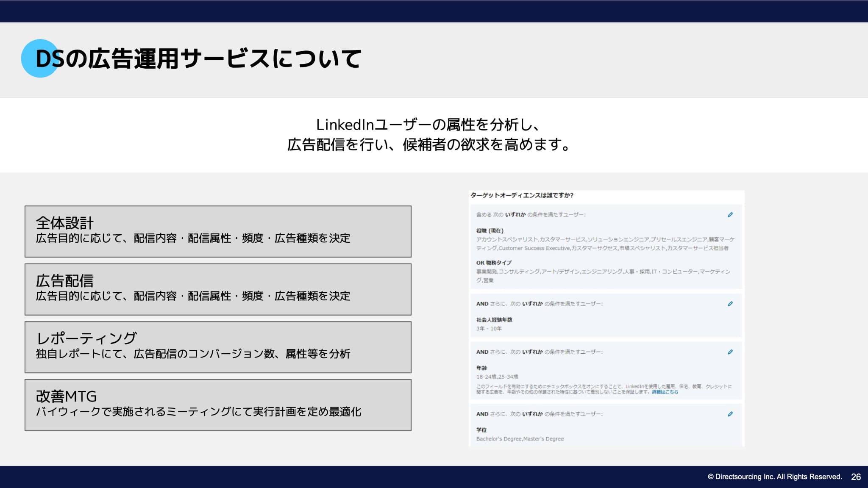The height and width of the screenshot is (488, 868).
Task: Select the 広告配信 box
Action: pyautogui.click(x=218, y=289)
